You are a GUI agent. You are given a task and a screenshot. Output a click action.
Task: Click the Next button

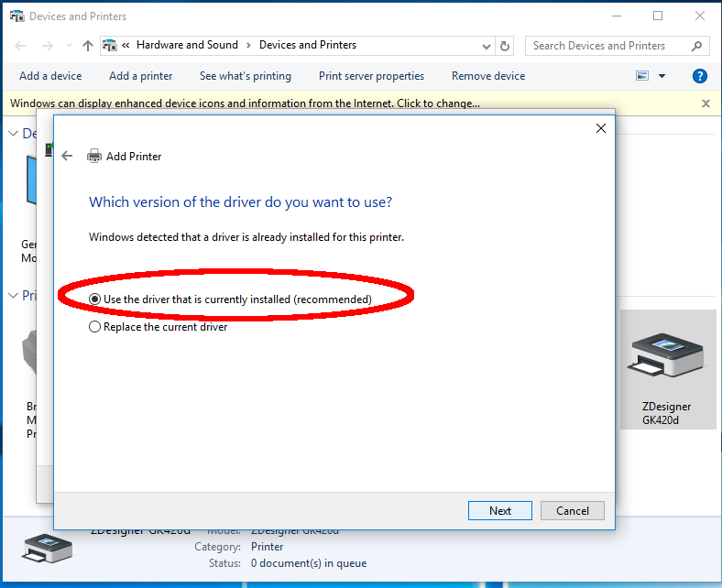[500, 511]
